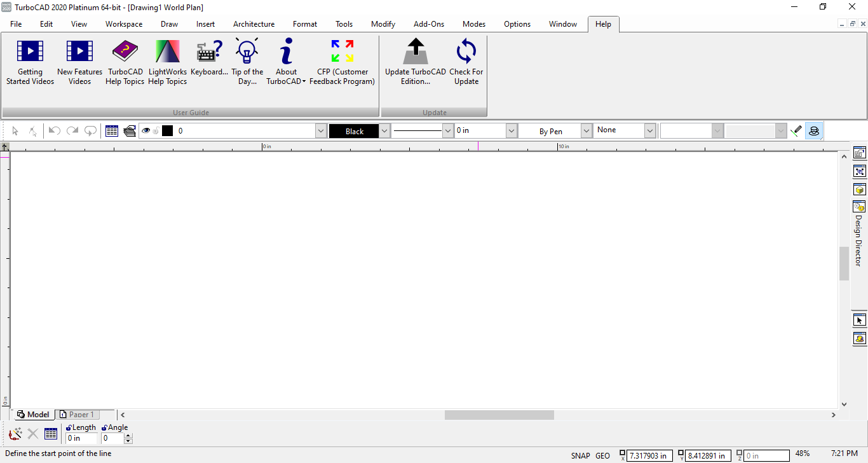This screenshot has height=463, width=868.
Task: Launch Update TurboCAD Edition
Action: tap(416, 62)
